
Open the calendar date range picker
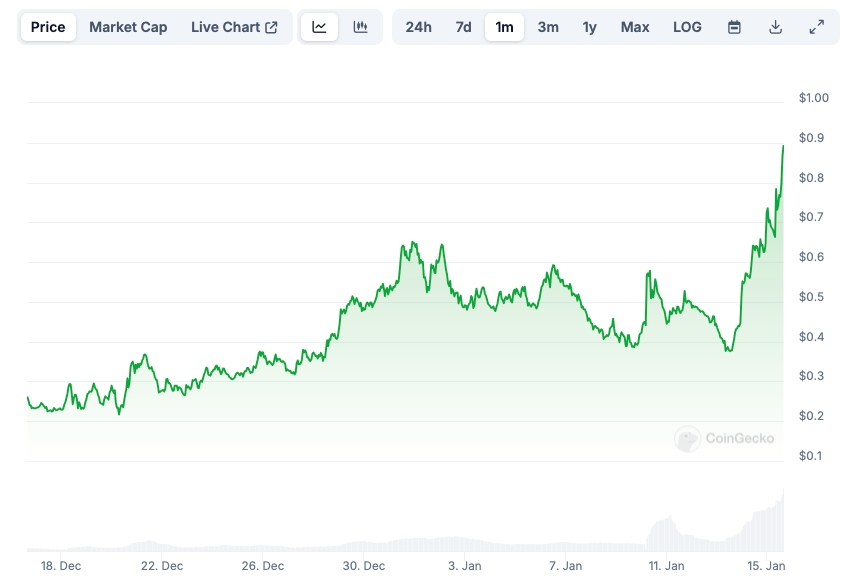(734, 27)
